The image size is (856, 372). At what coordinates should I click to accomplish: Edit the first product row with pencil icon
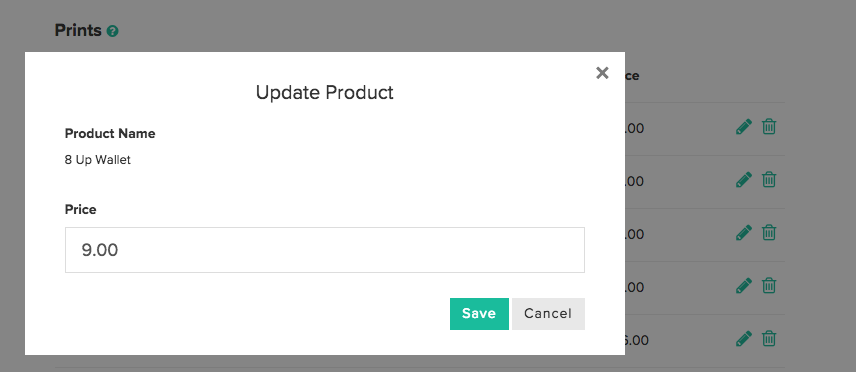click(744, 127)
